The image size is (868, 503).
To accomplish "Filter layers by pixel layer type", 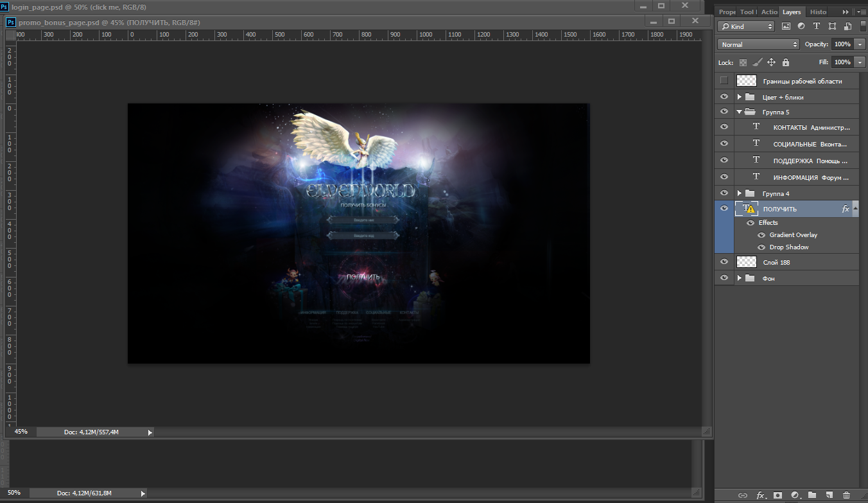I will point(786,26).
